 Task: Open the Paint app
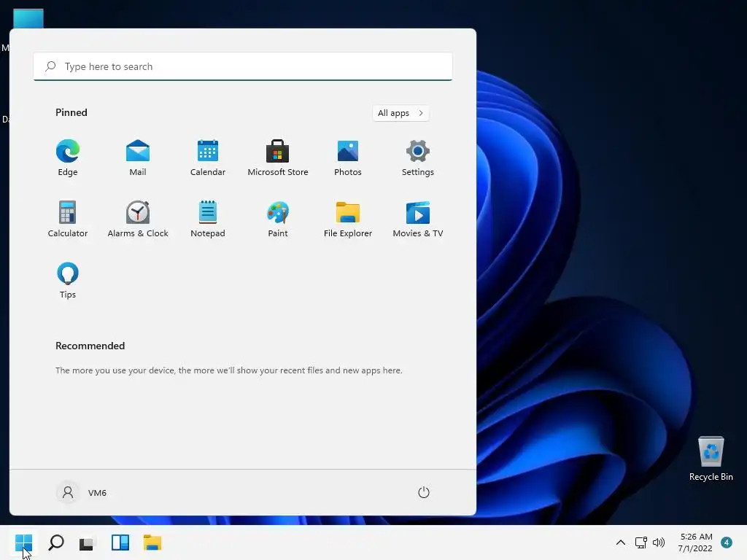(x=278, y=219)
